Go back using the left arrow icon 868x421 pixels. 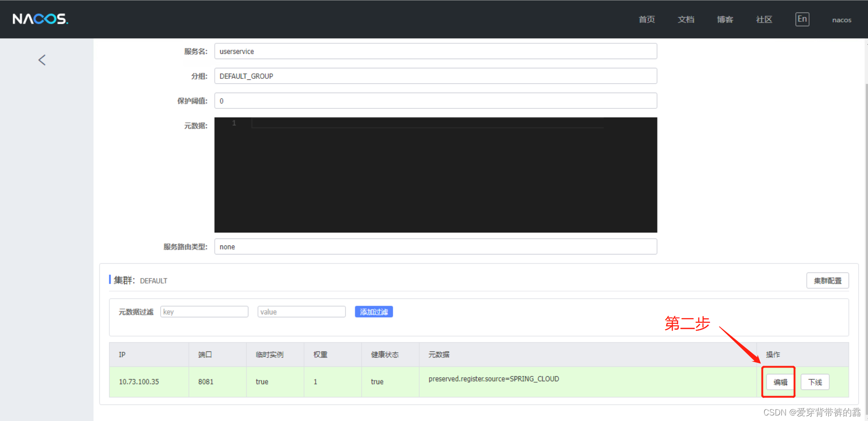(42, 60)
